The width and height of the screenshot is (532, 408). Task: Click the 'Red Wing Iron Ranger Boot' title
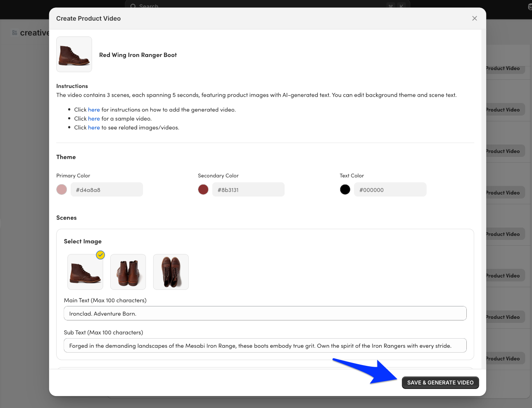pyautogui.click(x=138, y=55)
